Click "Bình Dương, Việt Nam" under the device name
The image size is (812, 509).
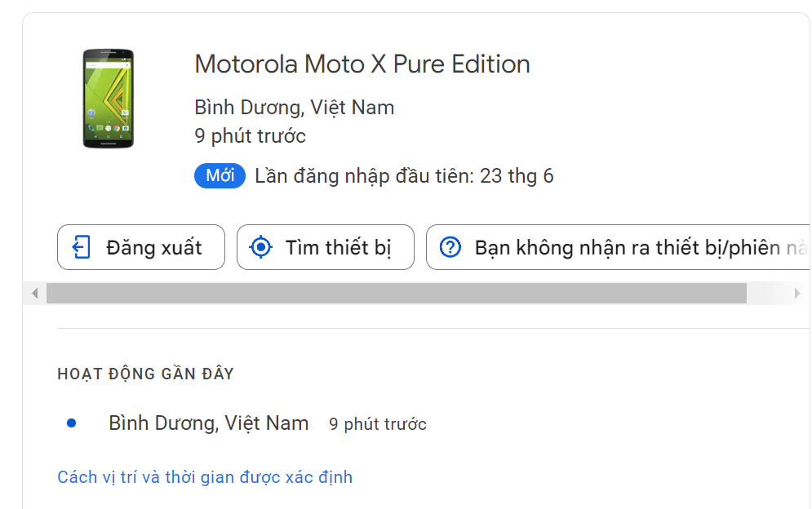pyautogui.click(x=294, y=108)
